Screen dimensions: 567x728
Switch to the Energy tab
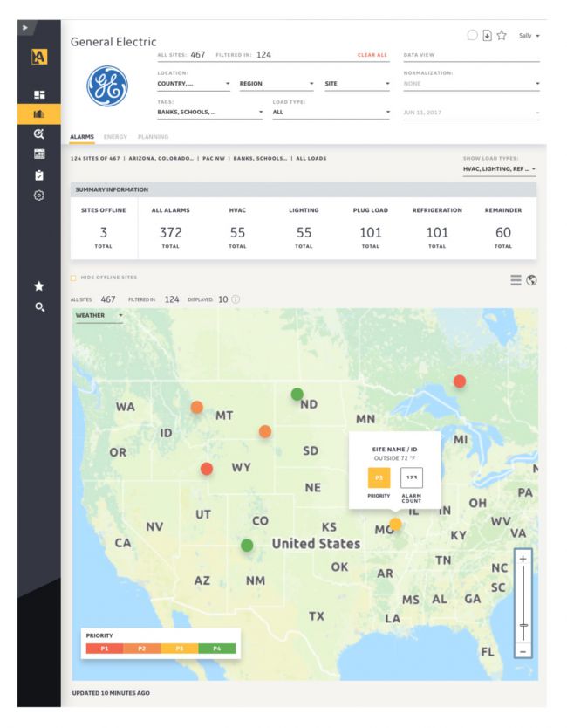click(x=115, y=137)
